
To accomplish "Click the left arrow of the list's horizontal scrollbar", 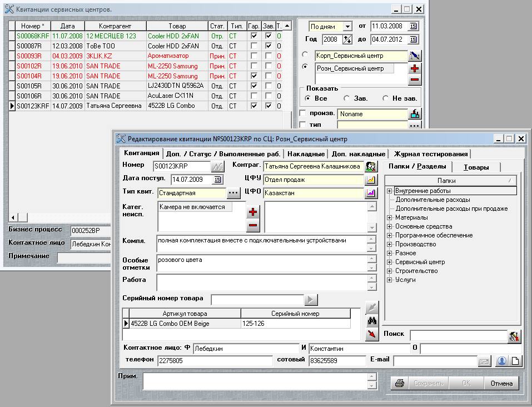I will pyautogui.click(x=13, y=217).
